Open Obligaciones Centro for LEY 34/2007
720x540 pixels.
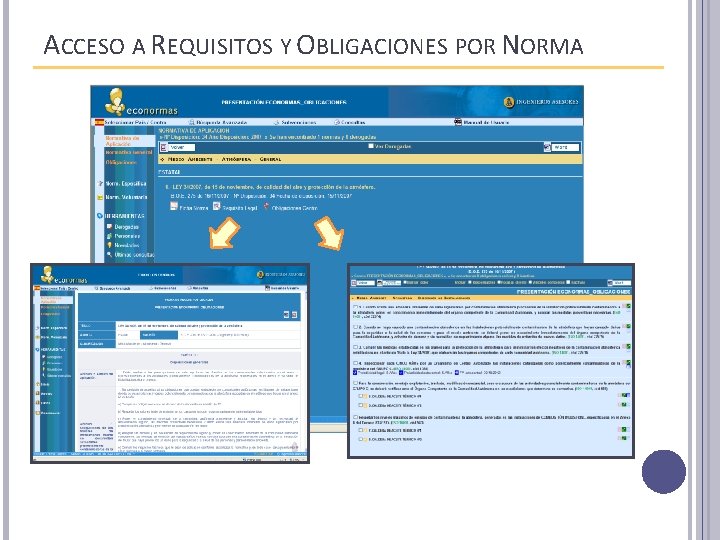(294, 208)
